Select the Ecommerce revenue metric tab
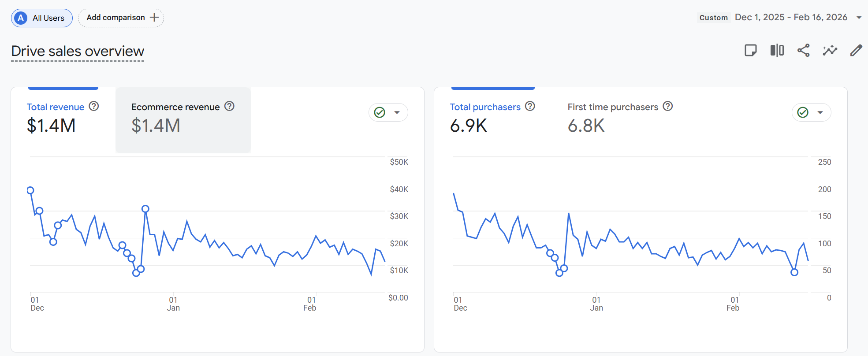The image size is (868, 356). [183, 120]
